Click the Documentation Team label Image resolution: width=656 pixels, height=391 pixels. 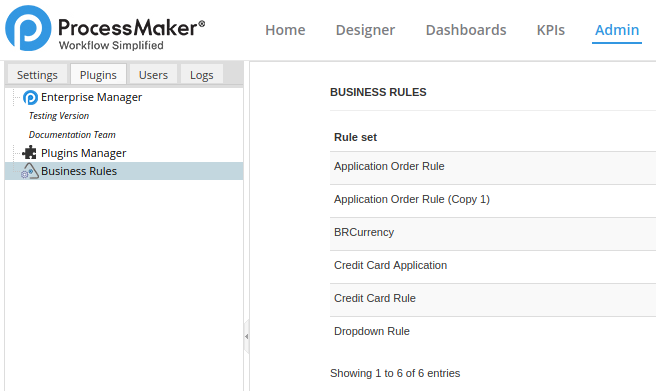point(72,135)
